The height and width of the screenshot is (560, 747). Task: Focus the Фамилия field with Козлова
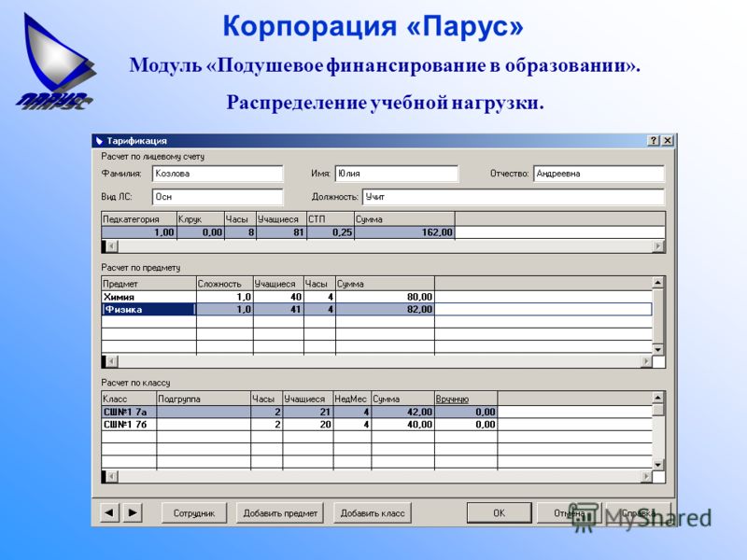pos(218,174)
